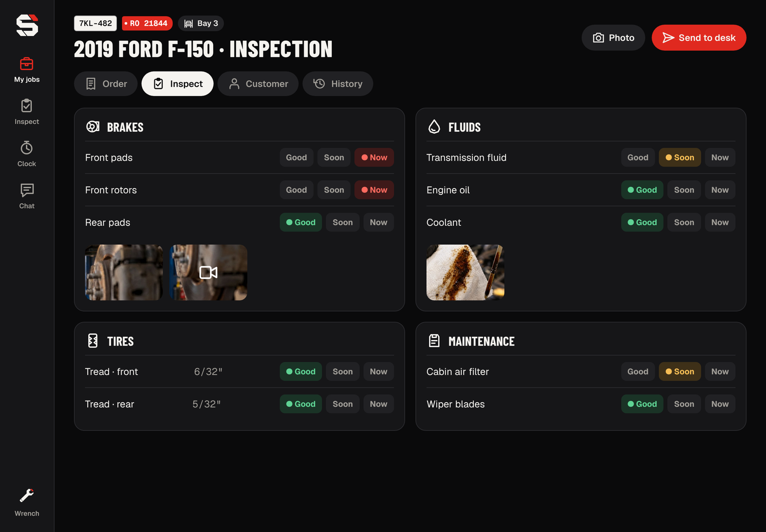Open the Wrench sidebar item

click(27, 503)
